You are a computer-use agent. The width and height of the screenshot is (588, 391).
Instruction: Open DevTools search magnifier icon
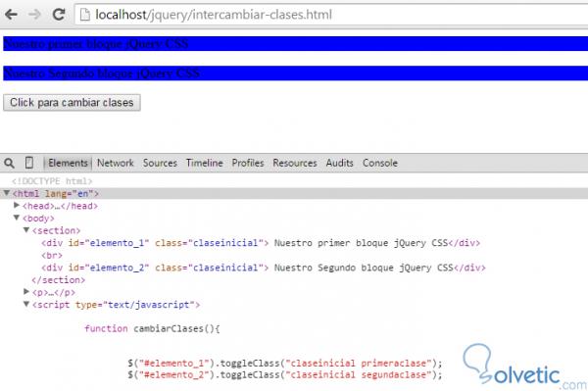pyautogui.click(x=10, y=163)
